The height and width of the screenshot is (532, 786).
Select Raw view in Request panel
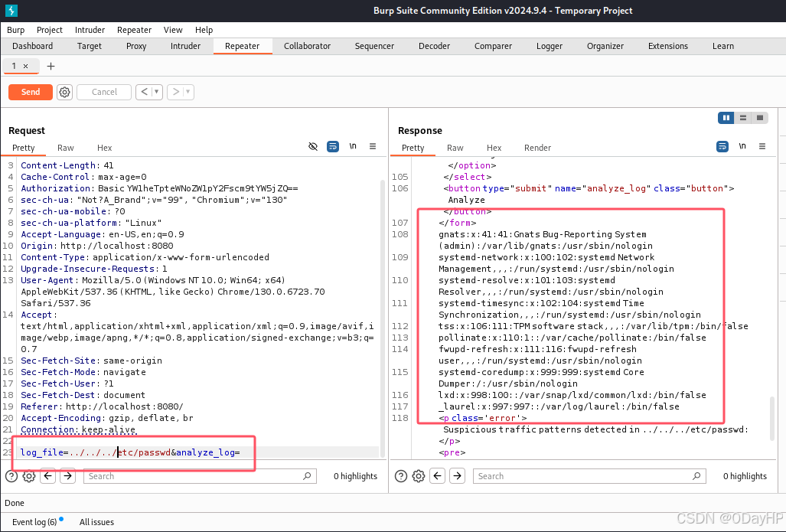(x=65, y=148)
